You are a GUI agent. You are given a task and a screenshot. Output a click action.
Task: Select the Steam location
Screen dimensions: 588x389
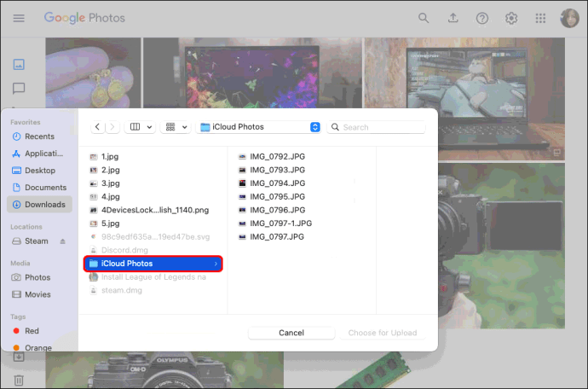[37, 241]
